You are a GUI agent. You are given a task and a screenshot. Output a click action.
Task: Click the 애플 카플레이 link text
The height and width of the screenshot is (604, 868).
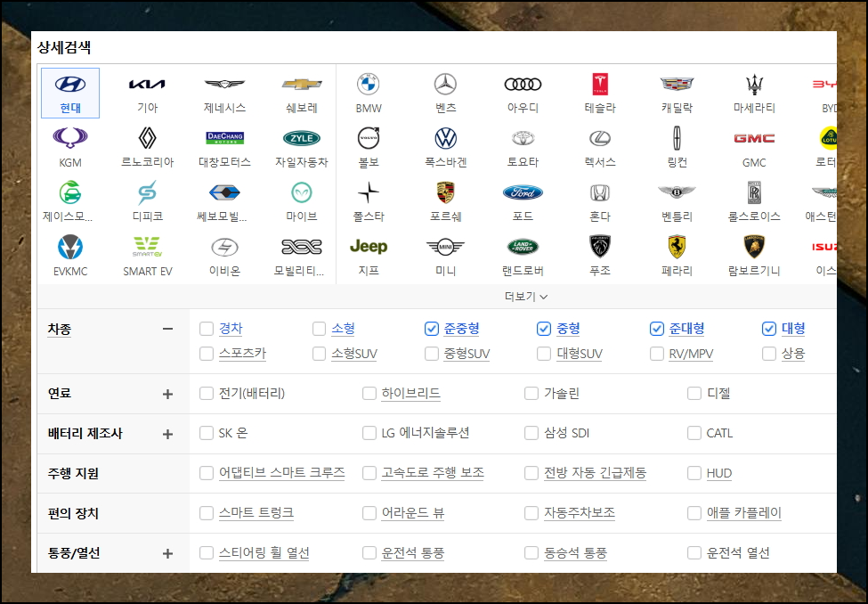[744, 513]
